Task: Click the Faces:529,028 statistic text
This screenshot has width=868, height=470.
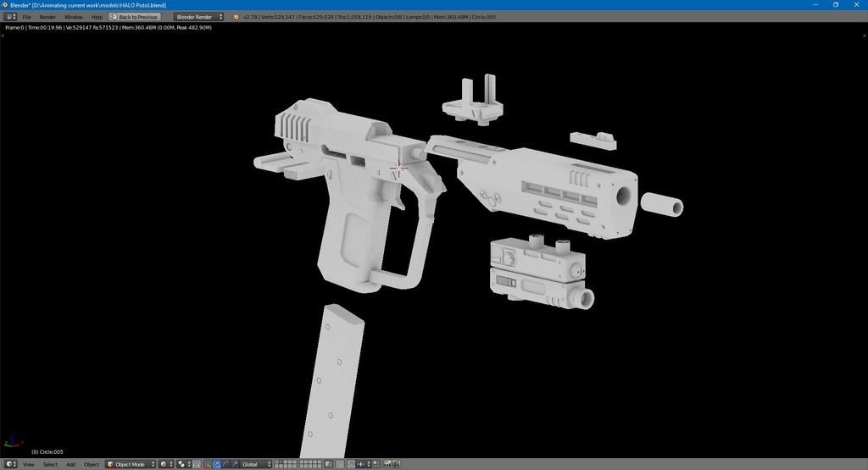Action: (x=316, y=17)
